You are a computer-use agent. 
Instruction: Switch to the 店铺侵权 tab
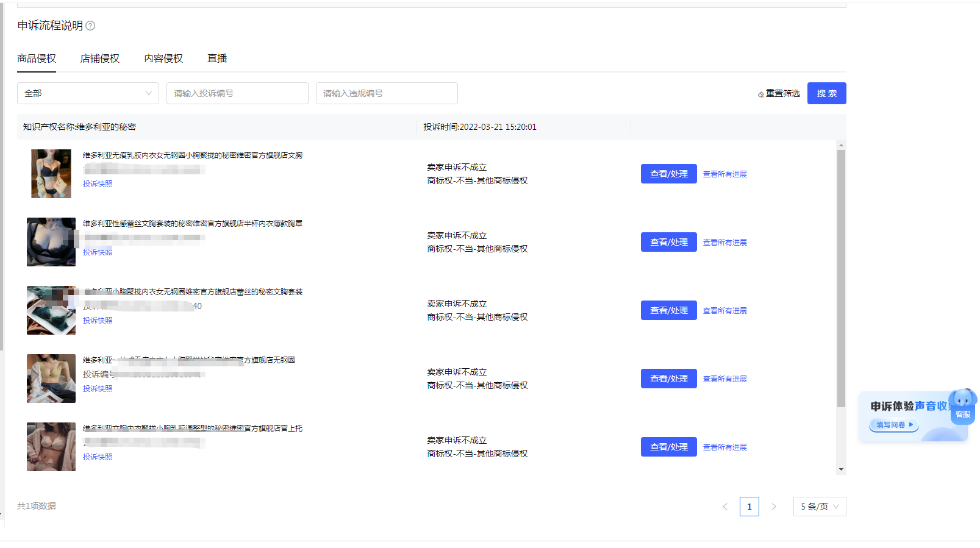tap(100, 59)
